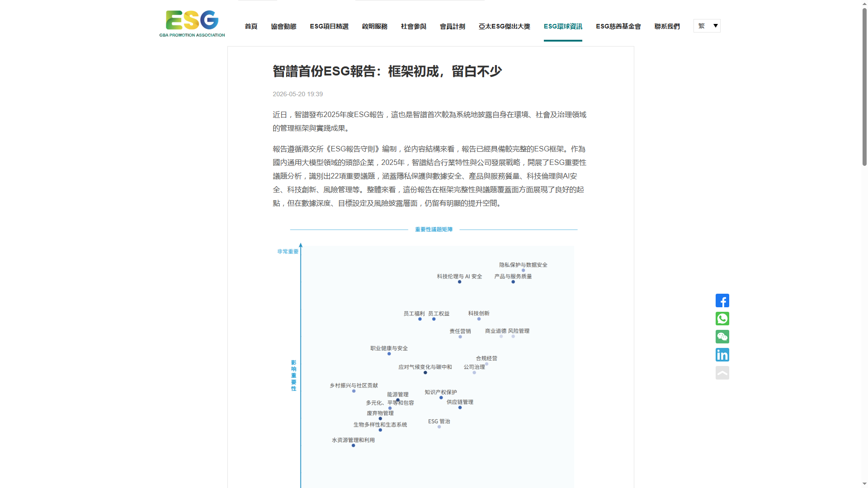Screen dimensions: 868x488
Task: Click the 水资源管理和利用 chart label
Action: click(353, 440)
